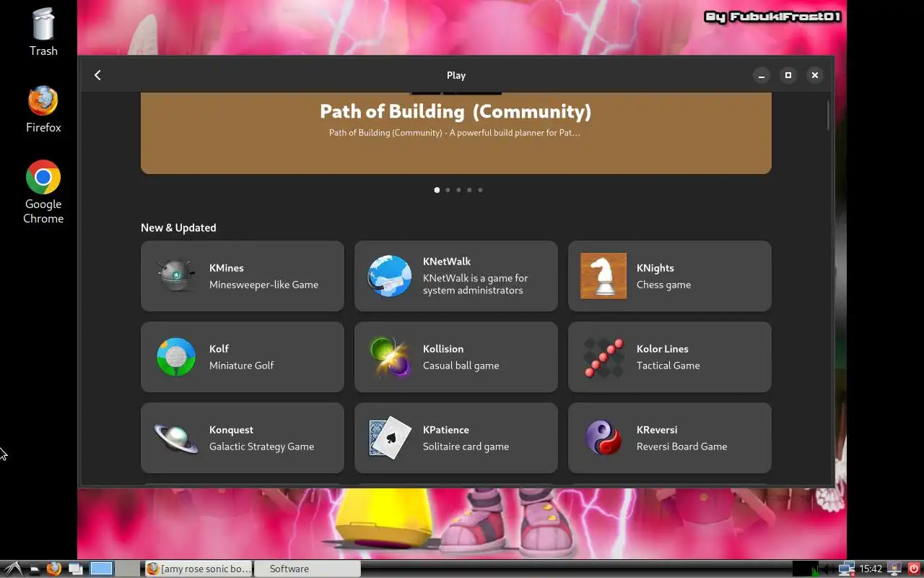Click the 15:42 clock in tray

871,569
